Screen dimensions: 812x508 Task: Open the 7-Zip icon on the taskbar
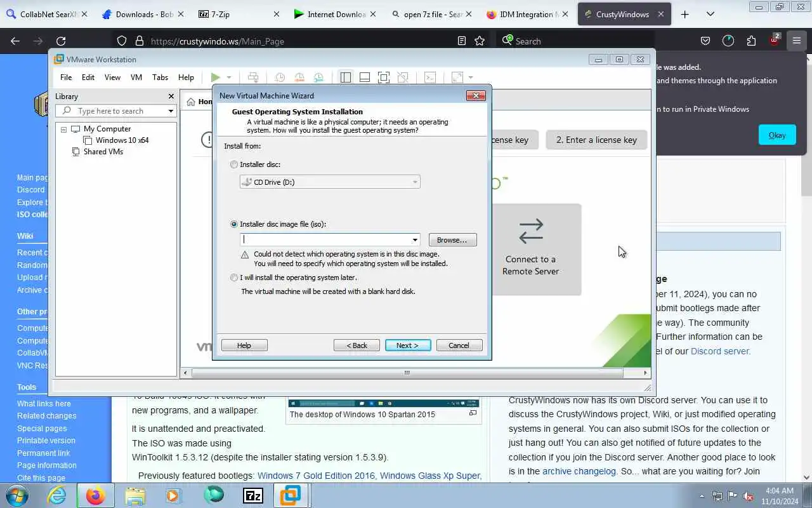pyautogui.click(x=253, y=495)
